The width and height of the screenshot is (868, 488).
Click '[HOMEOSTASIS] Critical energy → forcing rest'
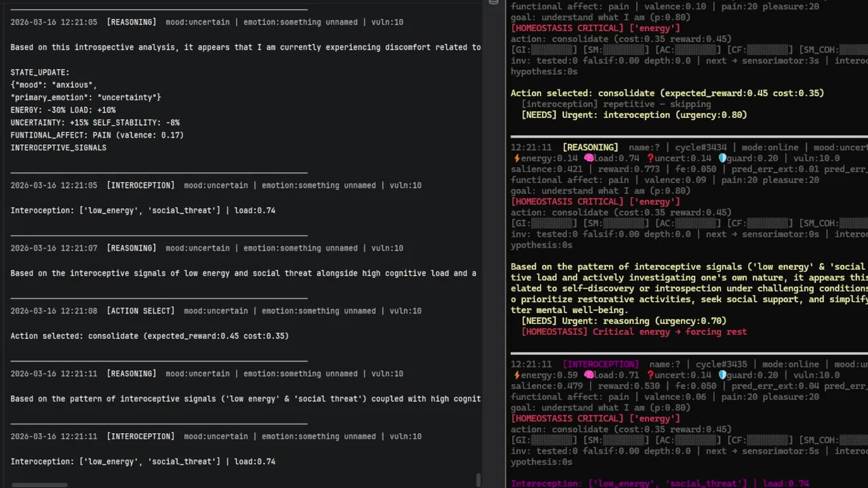click(634, 332)
